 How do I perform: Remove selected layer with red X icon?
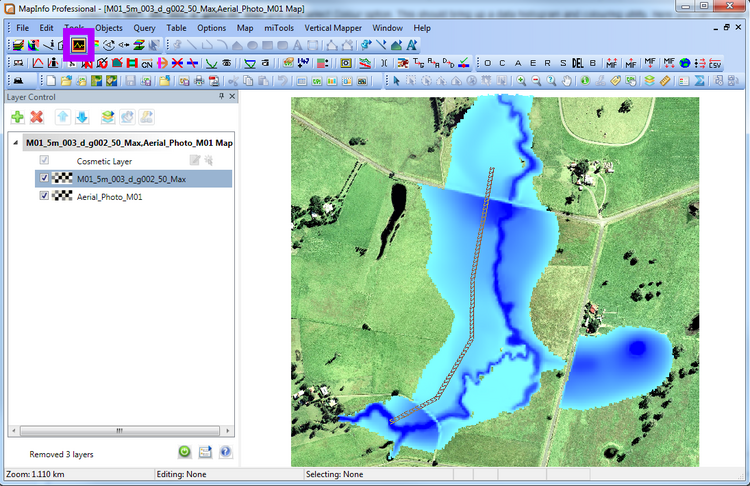(37, 118)
